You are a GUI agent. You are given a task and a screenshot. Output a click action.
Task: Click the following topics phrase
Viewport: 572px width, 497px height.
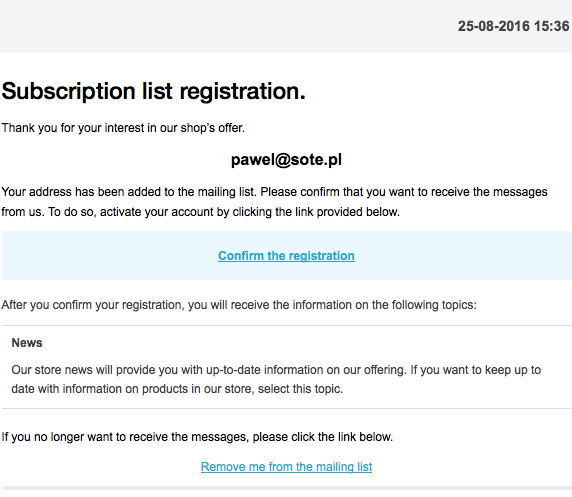[x=434, y=305]
